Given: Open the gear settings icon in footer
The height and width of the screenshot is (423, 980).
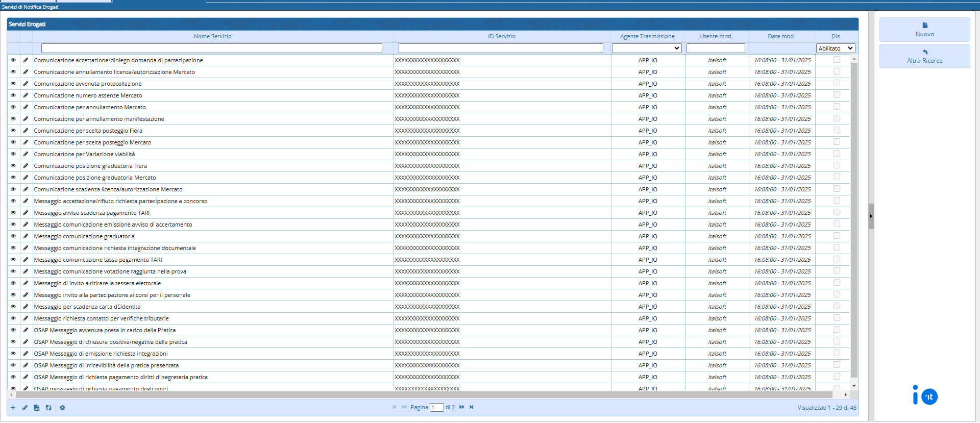Looking at the screenshot, I should point(62,408).
